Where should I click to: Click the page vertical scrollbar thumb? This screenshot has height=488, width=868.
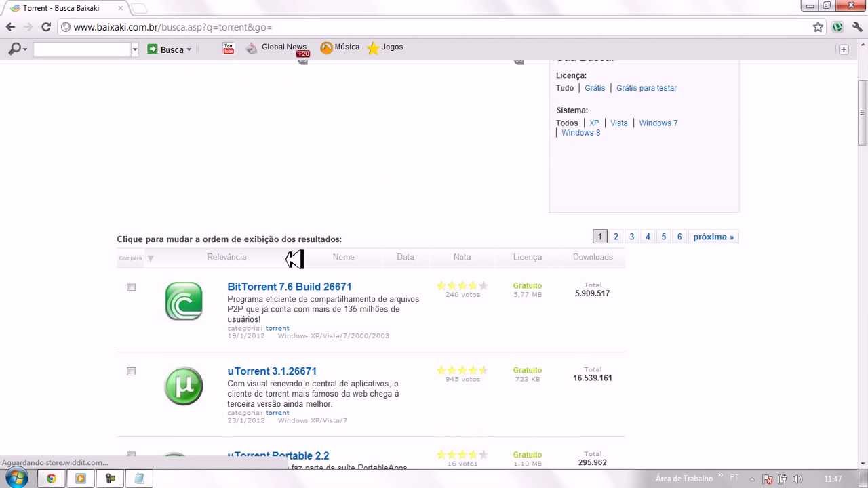[862, 112]
